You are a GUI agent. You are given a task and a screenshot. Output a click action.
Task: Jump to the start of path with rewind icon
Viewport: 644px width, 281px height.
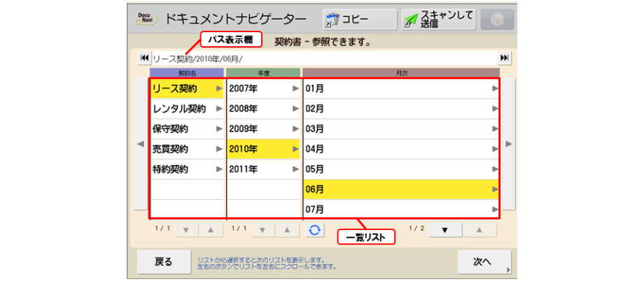click(143, 58)
